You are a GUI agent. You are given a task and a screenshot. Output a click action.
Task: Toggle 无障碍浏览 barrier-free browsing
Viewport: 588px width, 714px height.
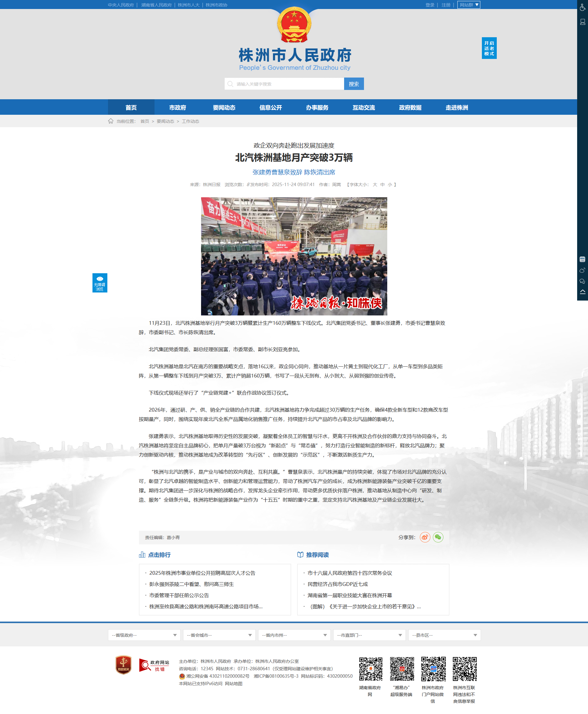100,283
